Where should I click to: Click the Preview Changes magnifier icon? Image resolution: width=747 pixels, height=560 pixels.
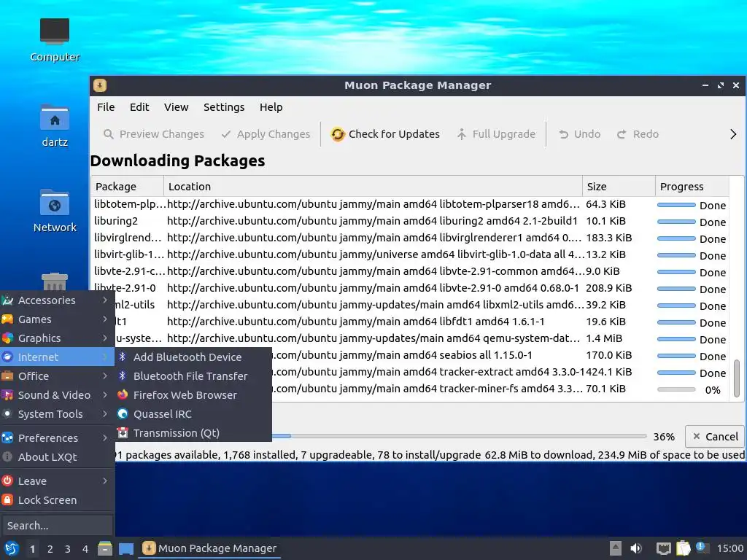point(108,134)
